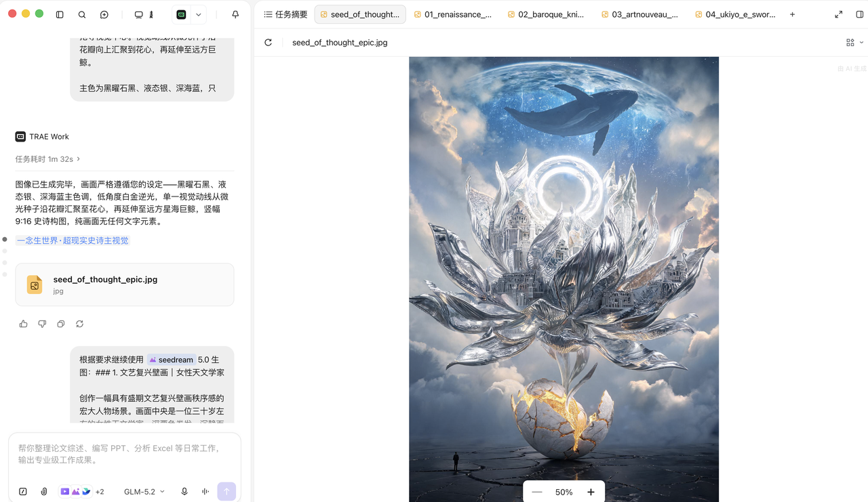Toggle the right split panel icon

[860, 14]
